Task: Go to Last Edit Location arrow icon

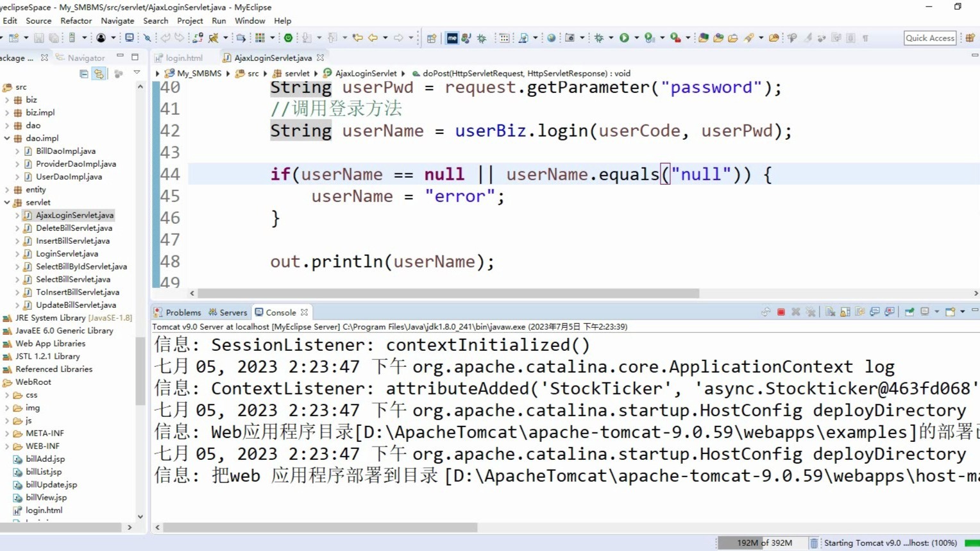Action: tap(357, 38)
